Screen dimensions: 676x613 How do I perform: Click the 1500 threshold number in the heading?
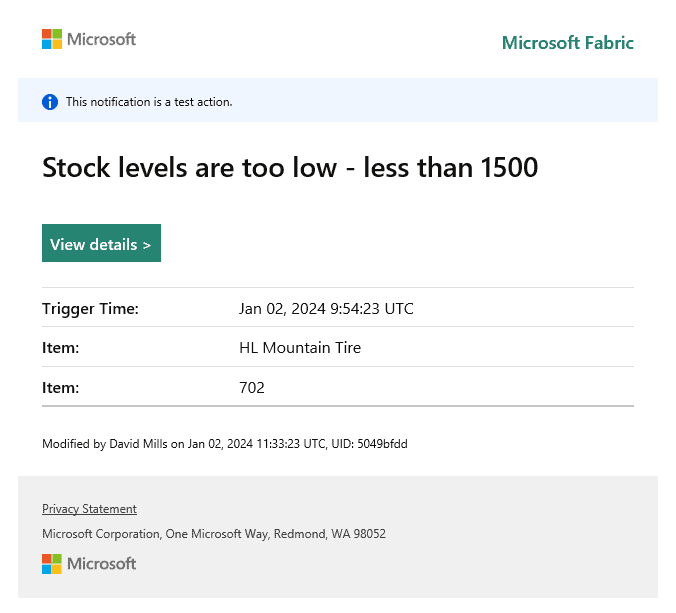tap(509, 168)
